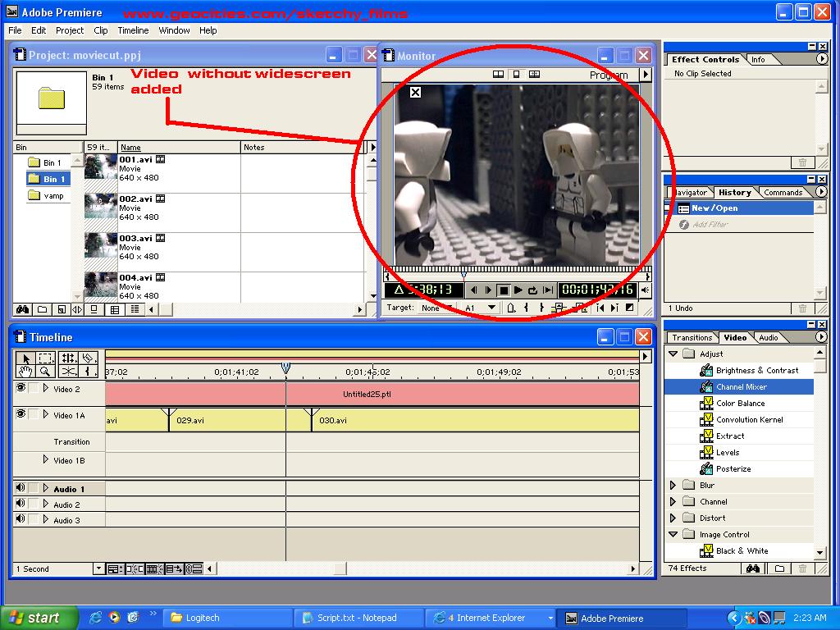The height and width of the screenshot is (630, 840).
Task: Collapse the Adjust effects folder
Action: click(673, 354)
